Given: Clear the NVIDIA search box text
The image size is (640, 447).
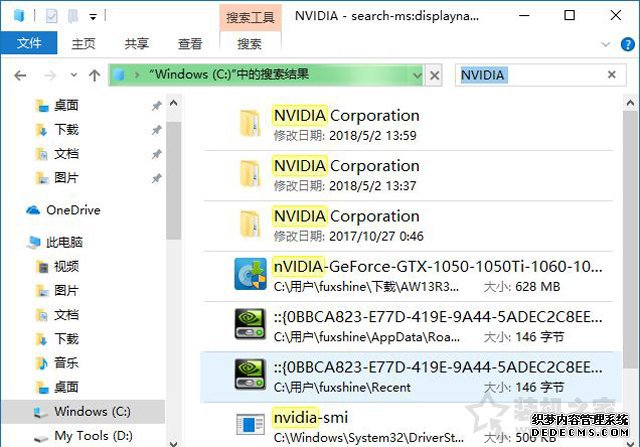Looking at the screenshot, I should pyautogui.click(x=611, y=75).
